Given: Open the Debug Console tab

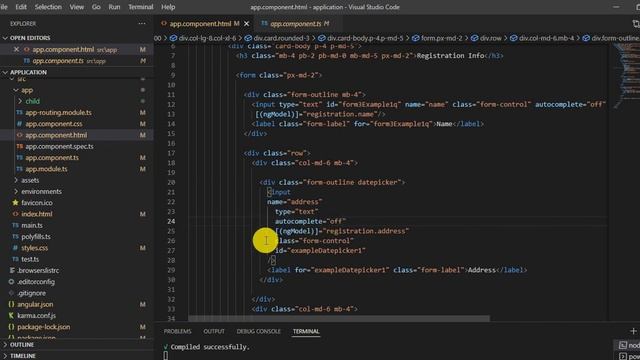Looking at the screenshot, I should [x=258, y=331].
